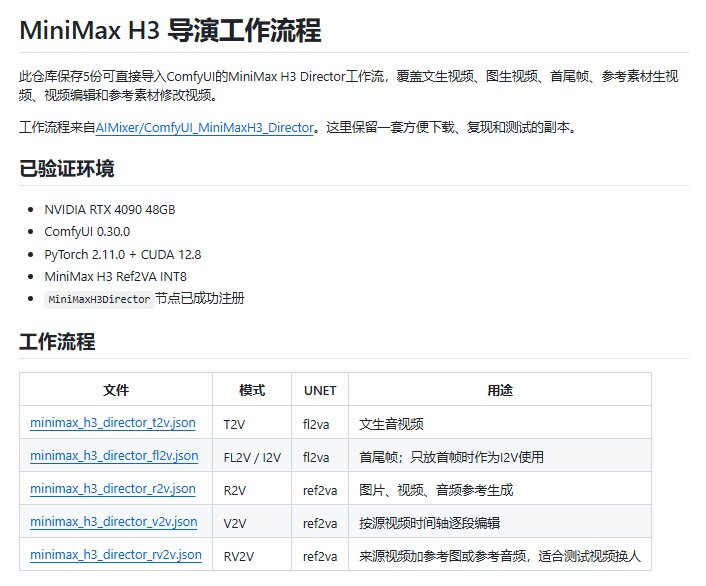Click the 节点已成功注册 text
This screenshot has height=586, width=706.
click(x=200, y=298)
